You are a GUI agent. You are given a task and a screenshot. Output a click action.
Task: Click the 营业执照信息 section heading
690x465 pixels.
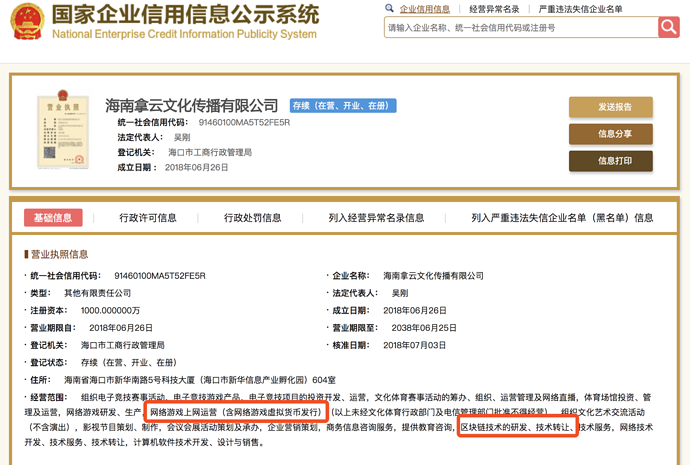click(x=59, y=254)
